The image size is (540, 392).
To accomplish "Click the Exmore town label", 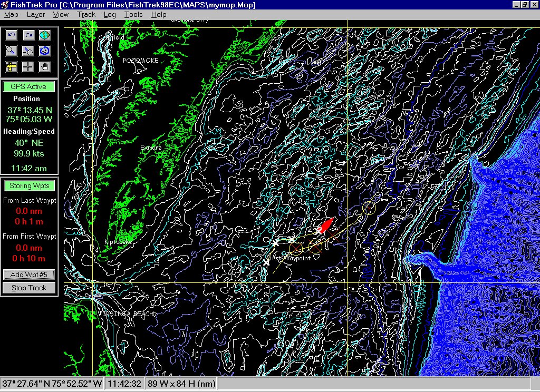I will [151, 148].
